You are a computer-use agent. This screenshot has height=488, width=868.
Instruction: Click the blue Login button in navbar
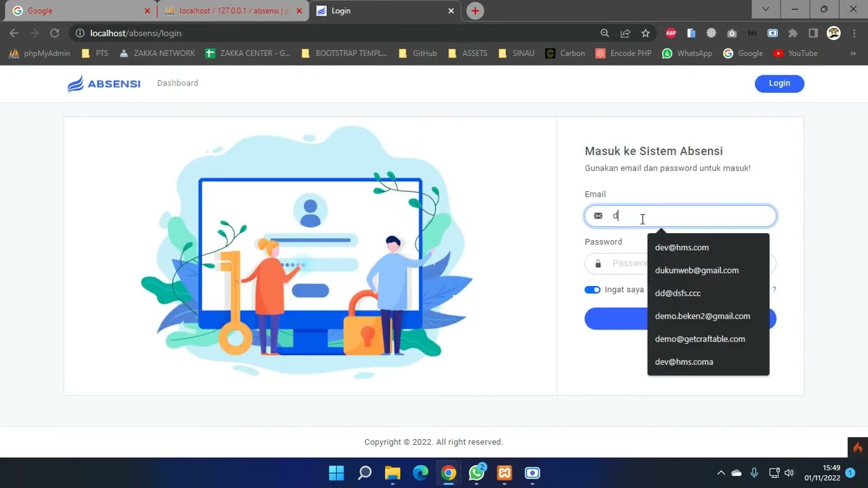[x=779, y=83]
